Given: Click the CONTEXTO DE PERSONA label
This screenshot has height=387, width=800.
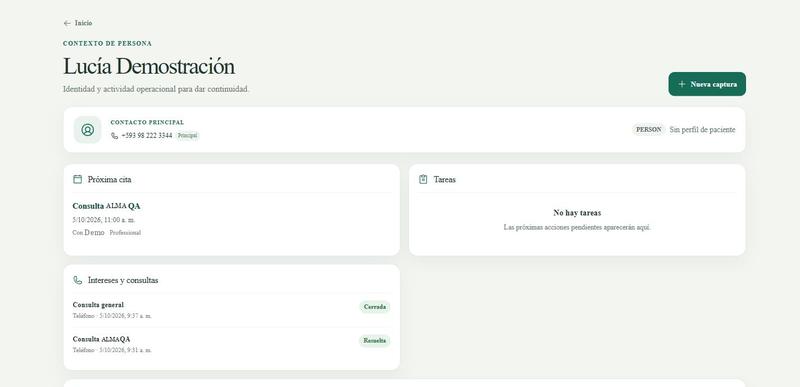Looking at the screenshot, I should (107, 44).
